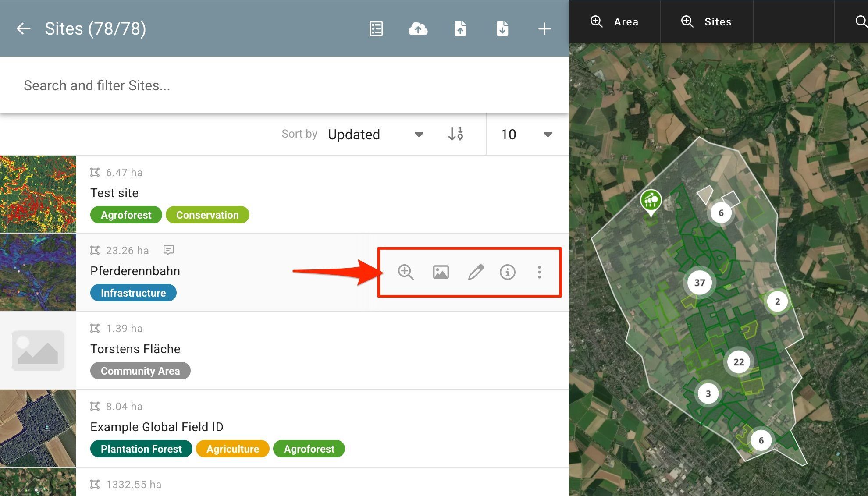Open the site named Torstens Fläche
The height and width of the screenshot is (496, 868).
[135, 349]
